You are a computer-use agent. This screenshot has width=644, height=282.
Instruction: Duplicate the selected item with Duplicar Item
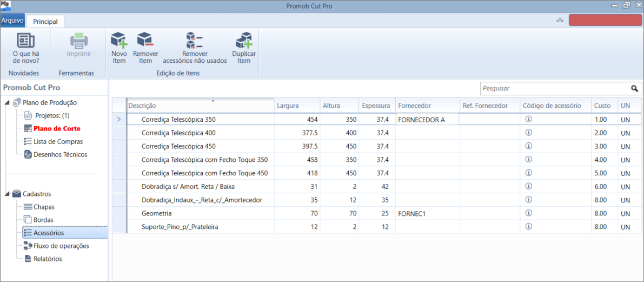[x=244, y=40]
